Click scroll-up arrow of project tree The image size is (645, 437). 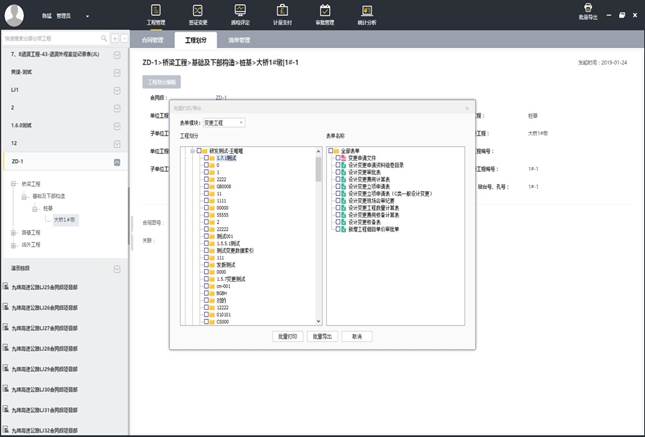tap(318, 151)
